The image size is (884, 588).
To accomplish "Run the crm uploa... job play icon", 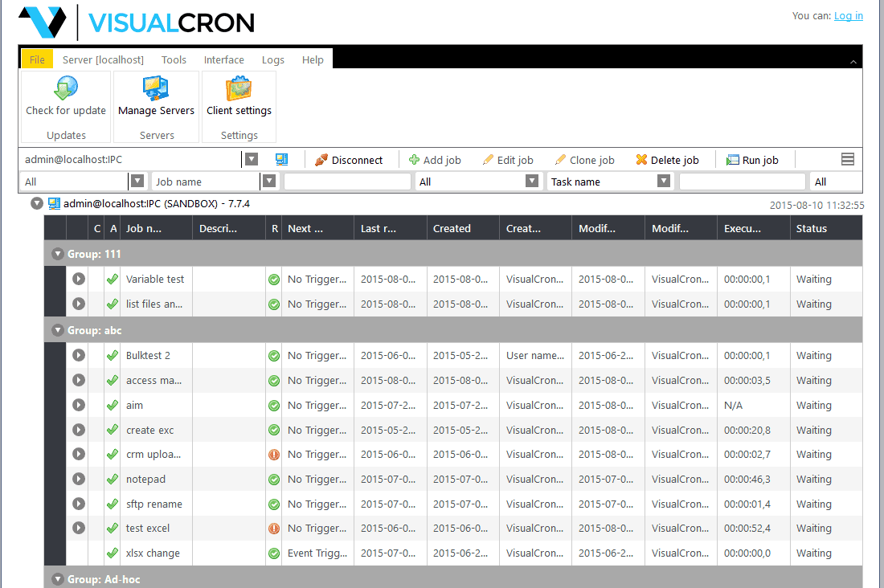I will pyautogui.click(x=79, y=454).
